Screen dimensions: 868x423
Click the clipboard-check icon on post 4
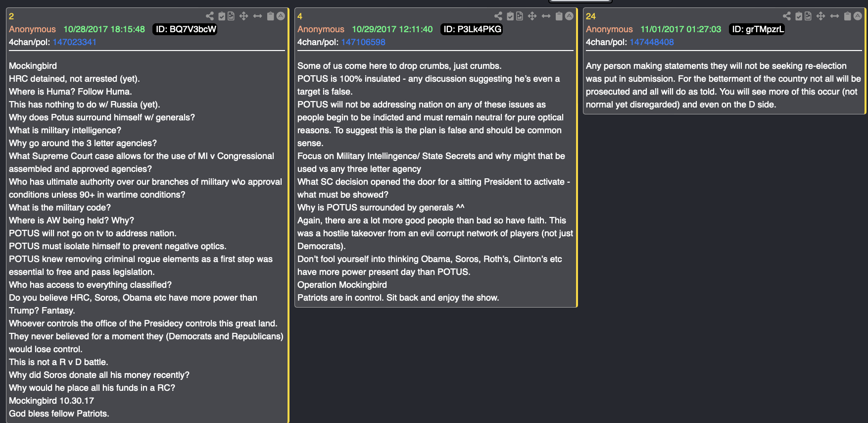point(510,16)
